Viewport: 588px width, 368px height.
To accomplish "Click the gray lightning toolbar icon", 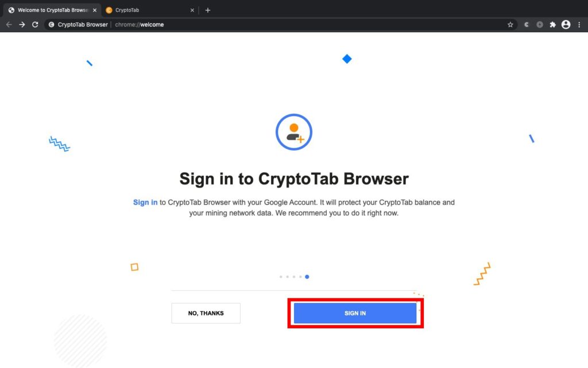I will click(540, 24).
